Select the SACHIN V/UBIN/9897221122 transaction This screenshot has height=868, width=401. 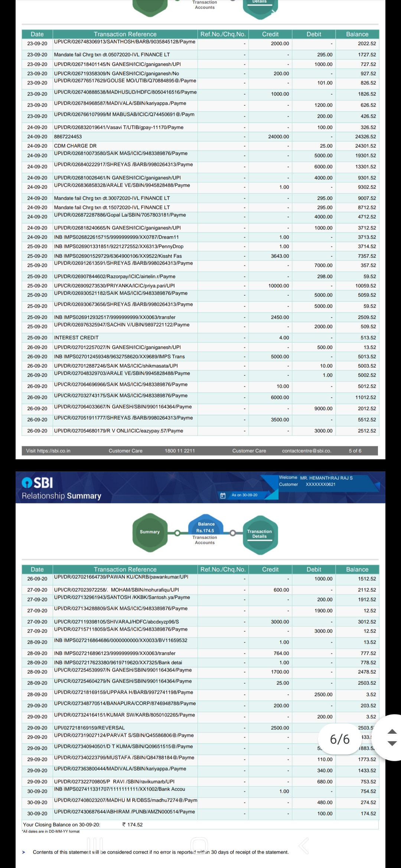click(122, 325)
